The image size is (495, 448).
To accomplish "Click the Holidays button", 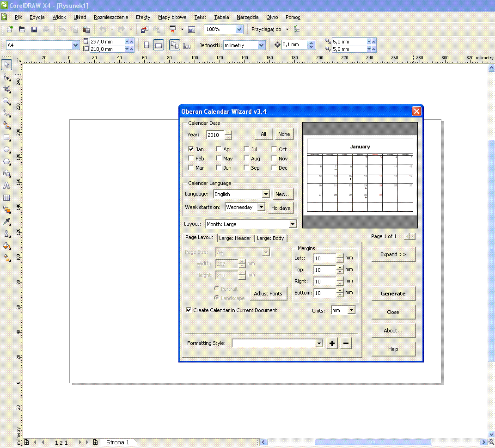I will [x=281, y=208].
